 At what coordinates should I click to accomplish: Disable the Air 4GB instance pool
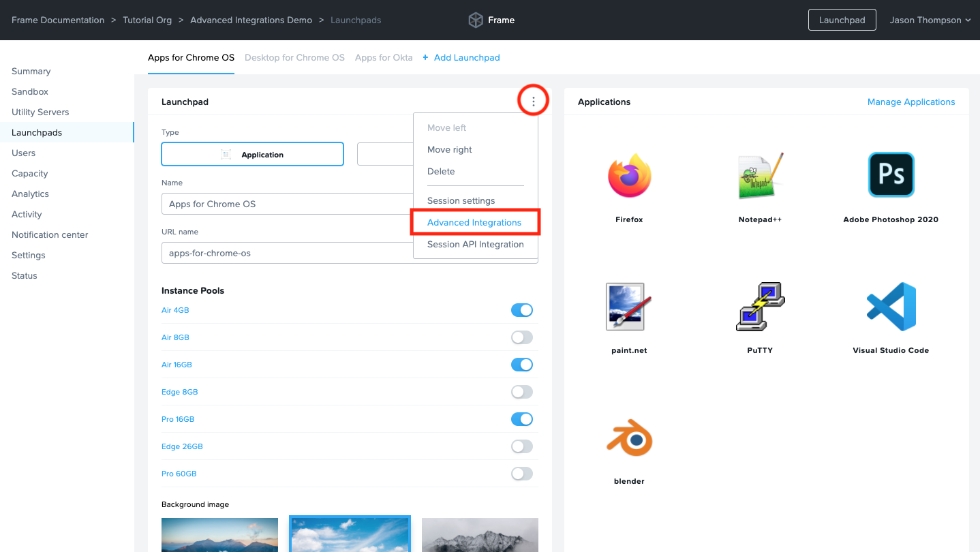(521, 310)
